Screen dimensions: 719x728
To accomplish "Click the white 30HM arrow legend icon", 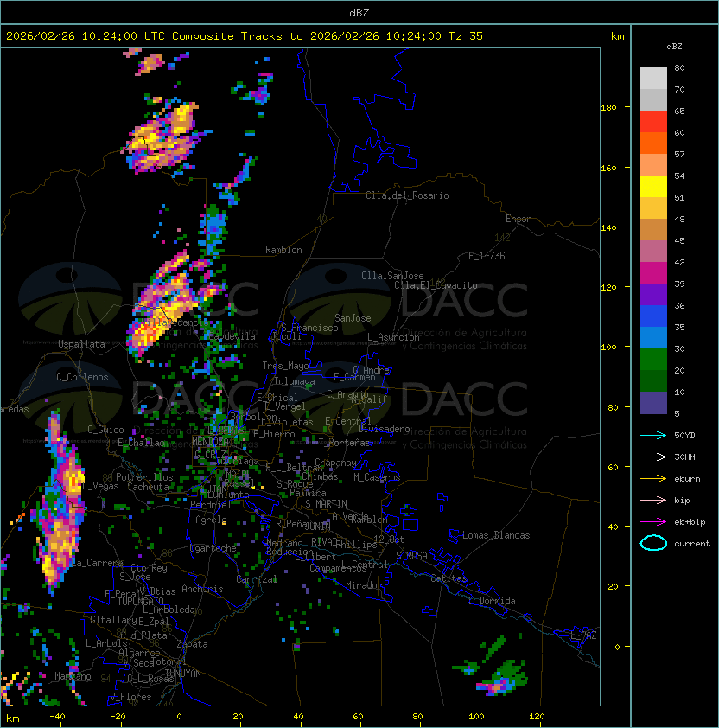I will coord(653,457).
